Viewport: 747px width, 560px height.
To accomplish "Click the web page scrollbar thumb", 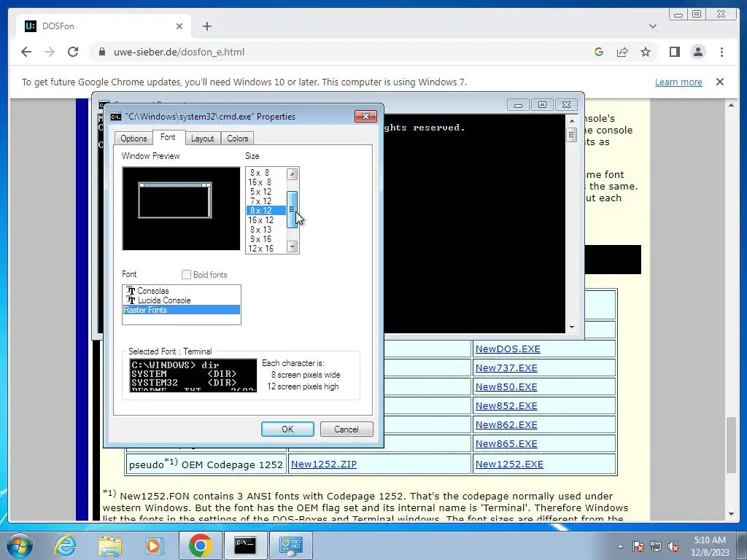I will [731, 445].
